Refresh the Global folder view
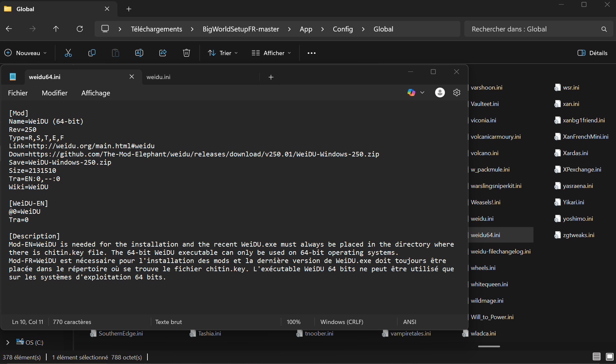Image resolution: width=616 pixels, height=364 pixels. click(x=80, y=29)
